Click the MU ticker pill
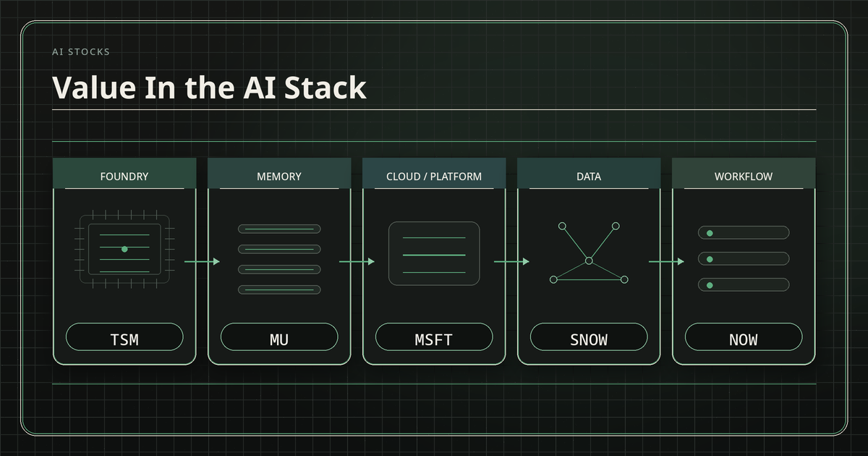This screenshot has height=456, width=868. click(279, 337)
